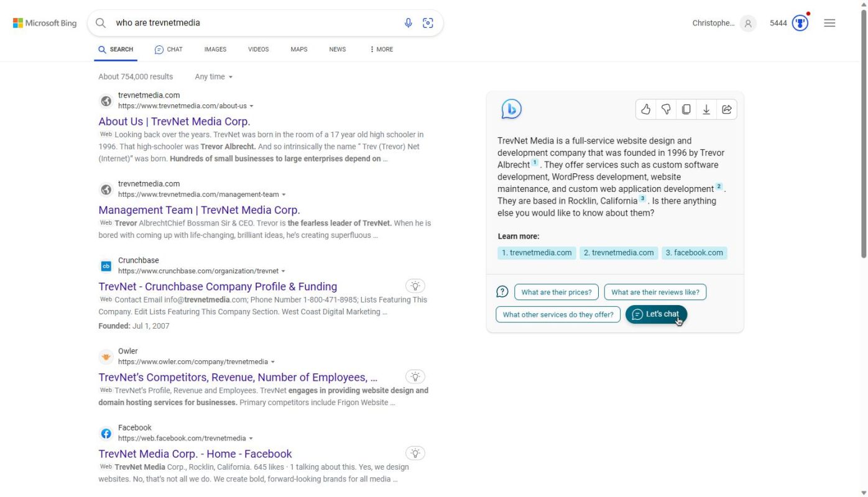The height and width of the screenshot is (497, 868).
Task: Click the lightbulb icon beside Crunchbase result
Action: tap(415, 286)
